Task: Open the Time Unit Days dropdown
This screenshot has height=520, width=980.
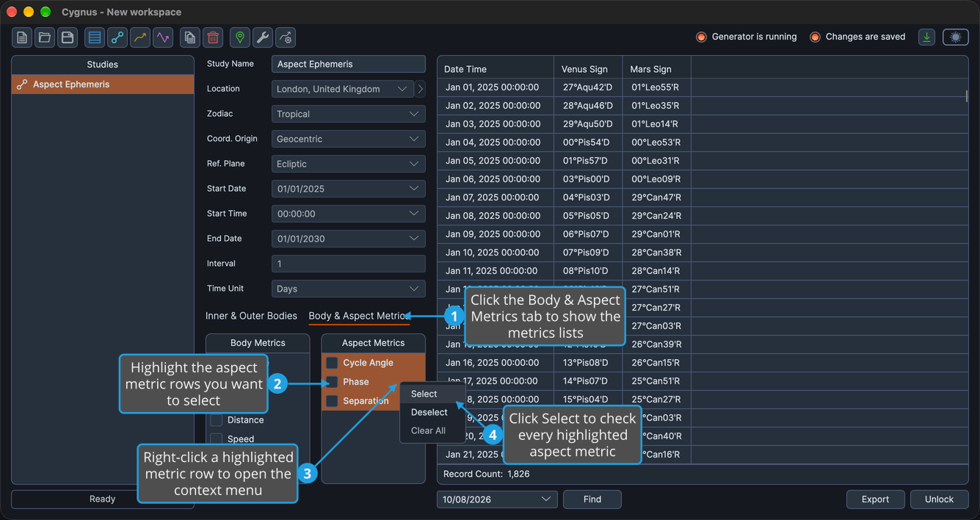Action: [x=348, y=289]
